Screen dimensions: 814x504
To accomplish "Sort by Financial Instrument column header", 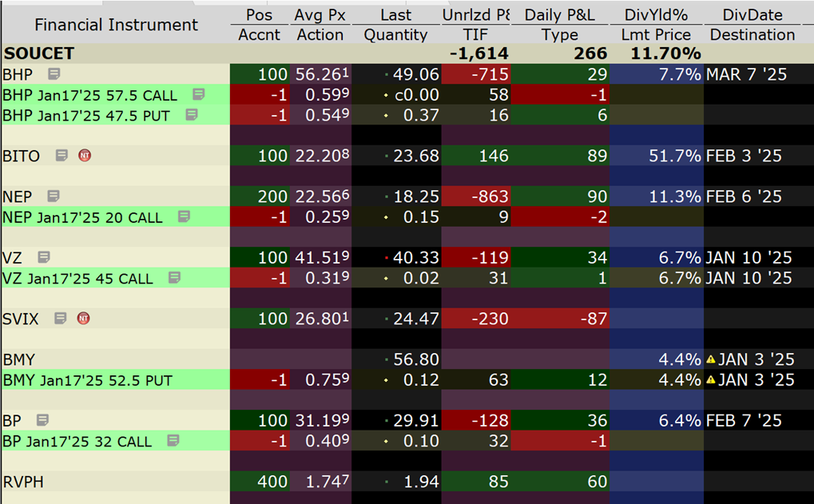I will pyautogui.click(x=116, y=25).
